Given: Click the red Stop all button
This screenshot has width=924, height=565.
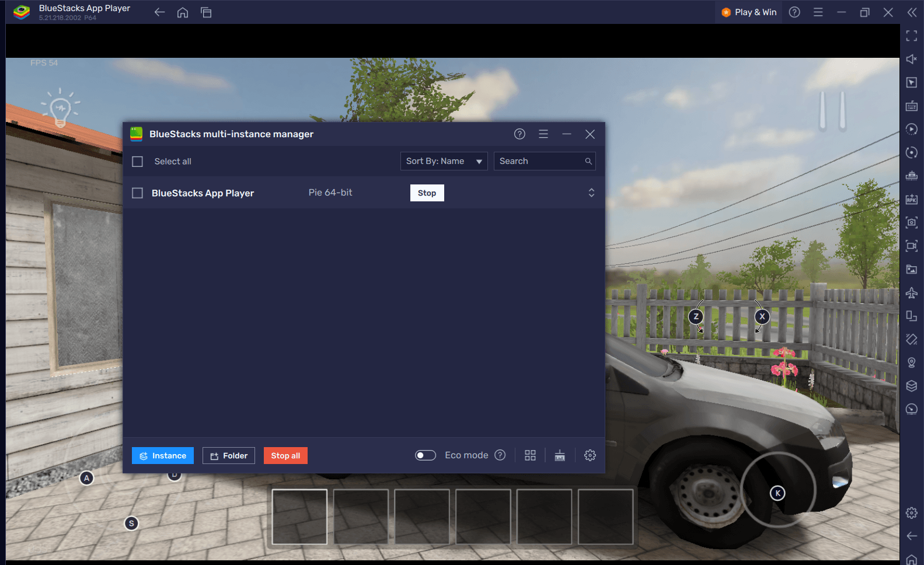Looking at the screenshot, I should tap(285, 456).
